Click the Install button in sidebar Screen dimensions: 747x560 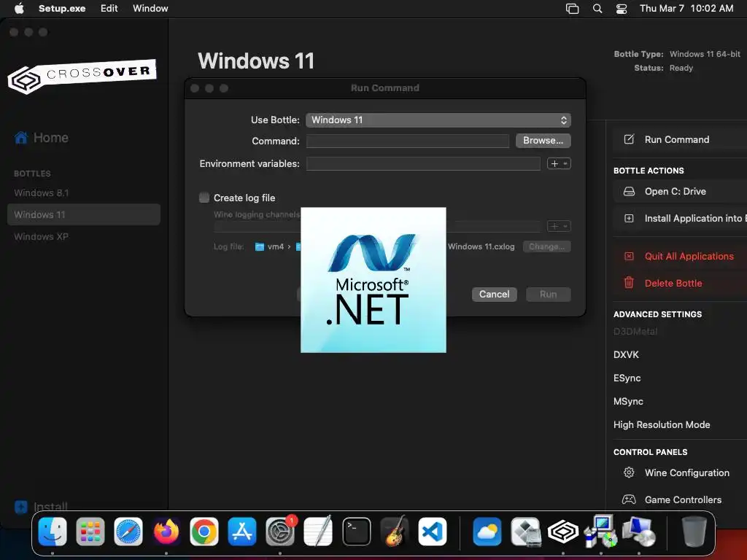42,507
